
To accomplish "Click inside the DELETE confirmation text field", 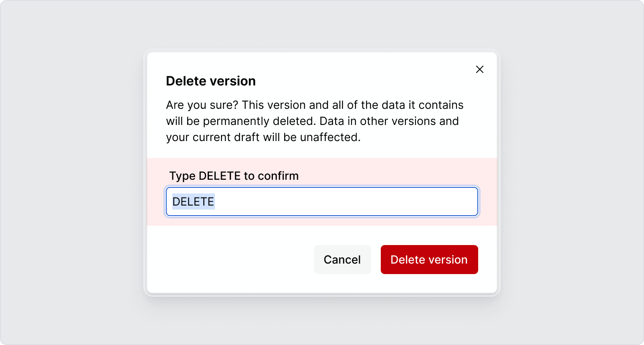I will point(322,202).
